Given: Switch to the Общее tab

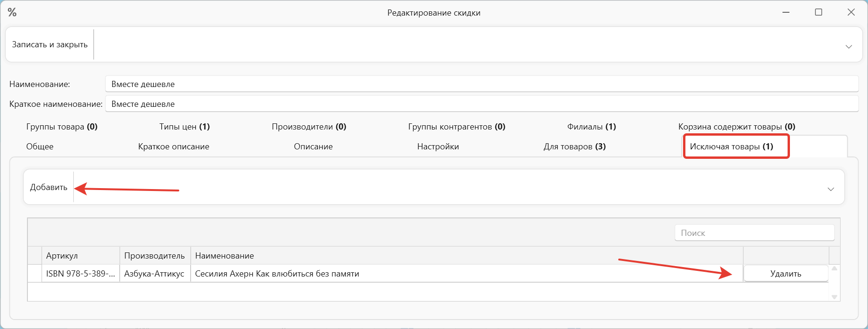Looking at the screenshot, I should 40,147.
